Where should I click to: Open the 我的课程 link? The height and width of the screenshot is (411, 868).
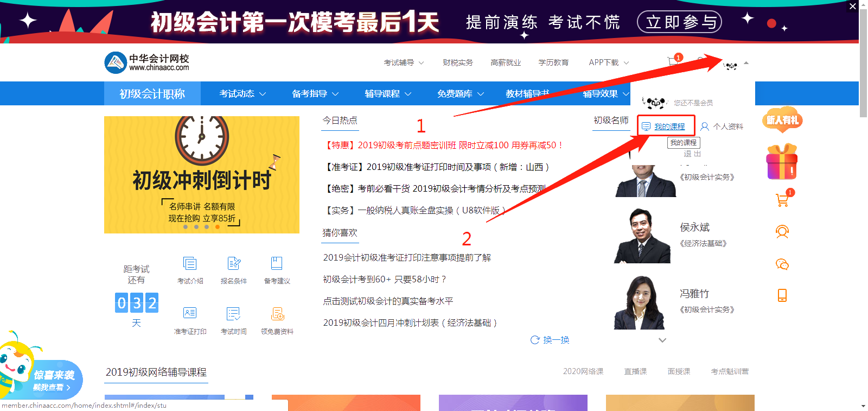pyautogui.click(x=669, y=127)
